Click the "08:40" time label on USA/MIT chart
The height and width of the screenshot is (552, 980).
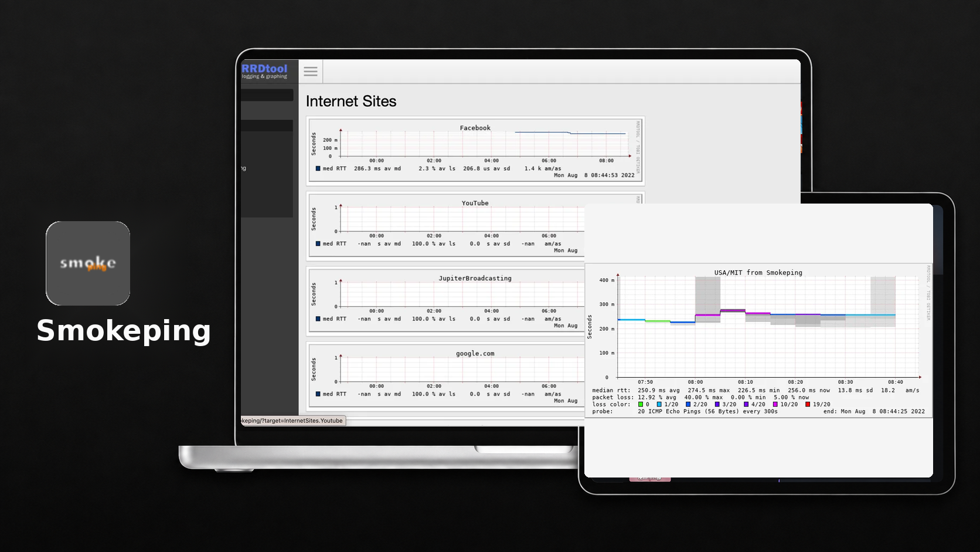896,382
